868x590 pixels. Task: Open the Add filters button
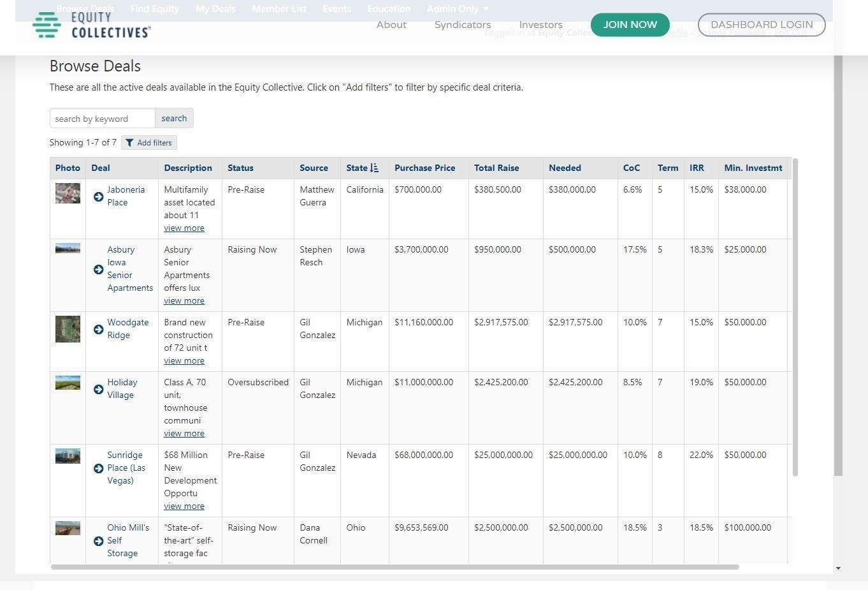149,143
